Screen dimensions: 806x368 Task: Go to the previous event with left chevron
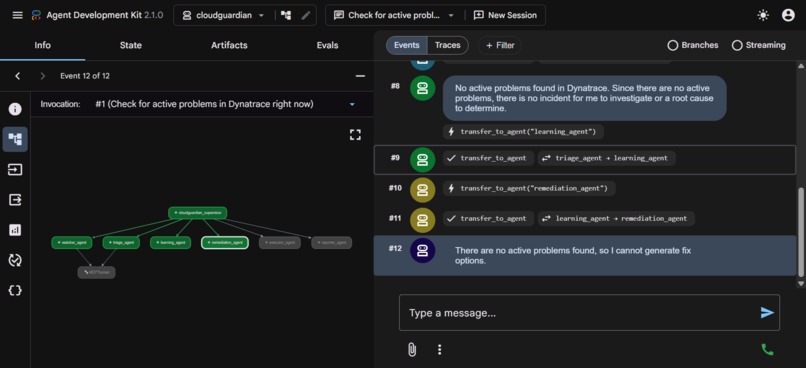tap(17, 76)
